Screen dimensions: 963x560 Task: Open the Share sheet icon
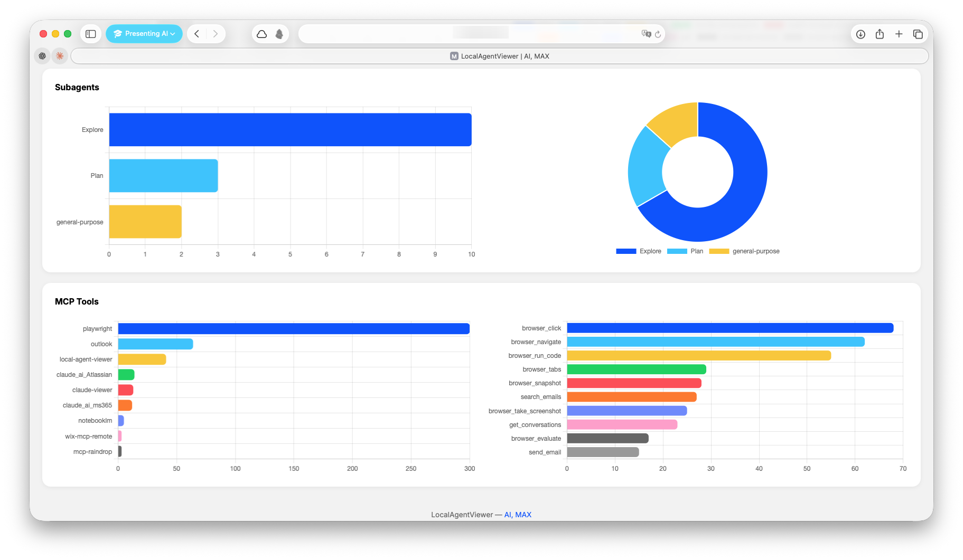click(880, 34)
